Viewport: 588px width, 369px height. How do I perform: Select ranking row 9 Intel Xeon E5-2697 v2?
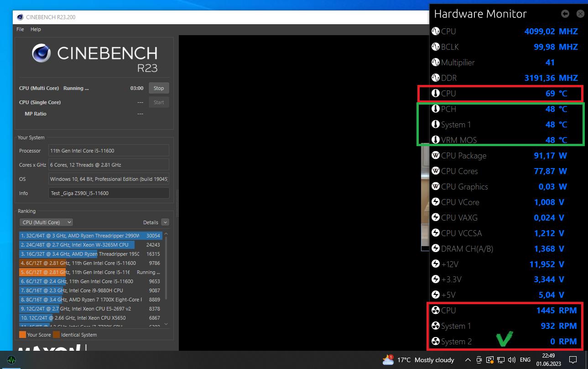90,309
